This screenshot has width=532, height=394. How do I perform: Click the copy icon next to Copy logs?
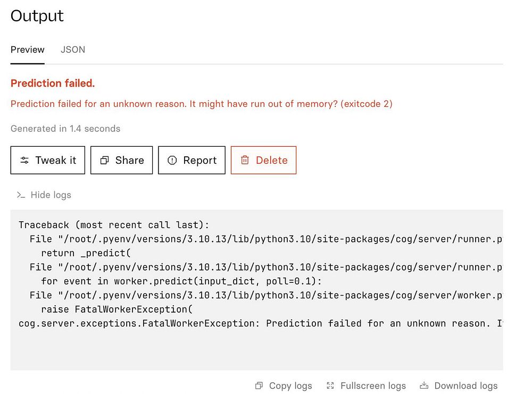tap(259, 385)
